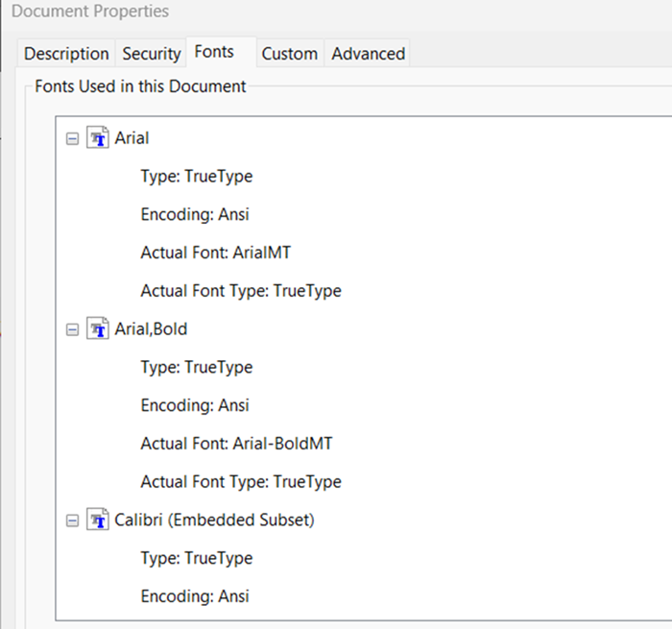Click Type: TrueType under Calibri
This screenshot has width=672, height=629.
196,558
